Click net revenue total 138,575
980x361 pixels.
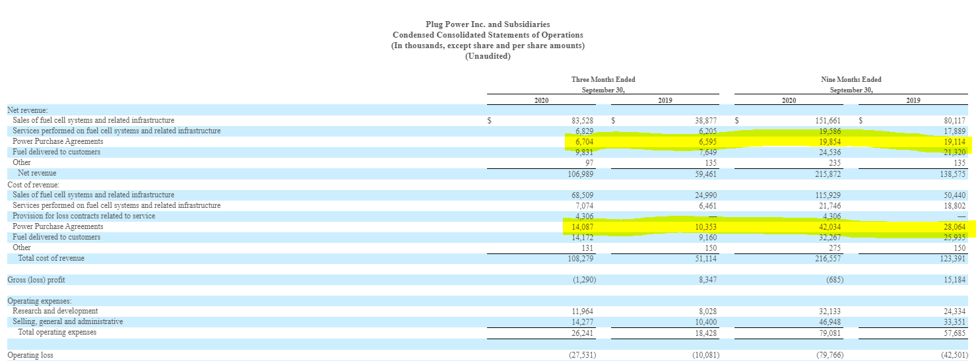pos(953,173)
